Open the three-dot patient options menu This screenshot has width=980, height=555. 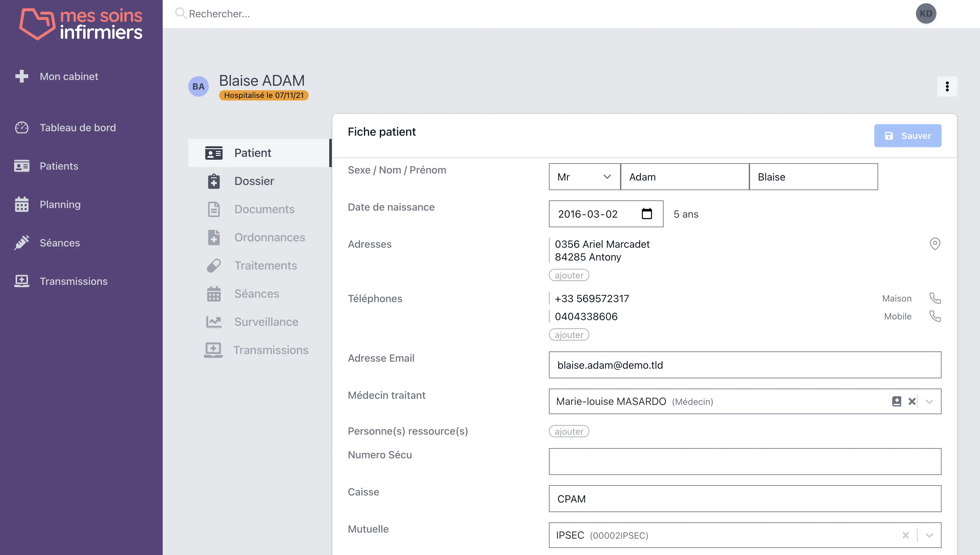click(947, 86)
